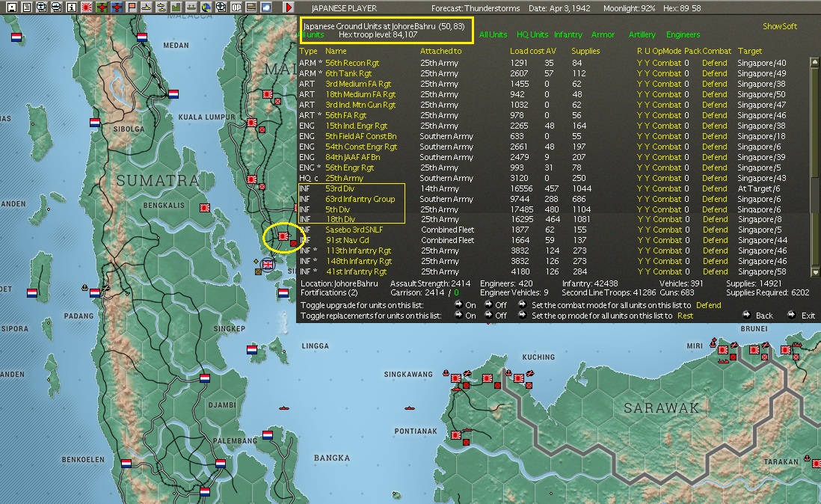
Task: Select the red plane on blue icon
Action: (116, 7)
